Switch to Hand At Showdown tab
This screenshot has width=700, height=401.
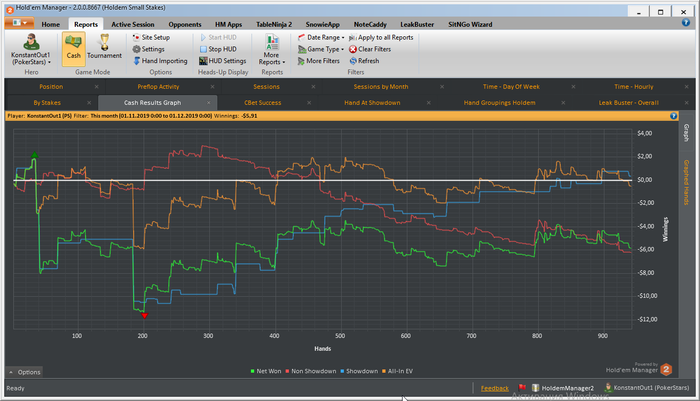pyautogui.click(x=372, y=103)
